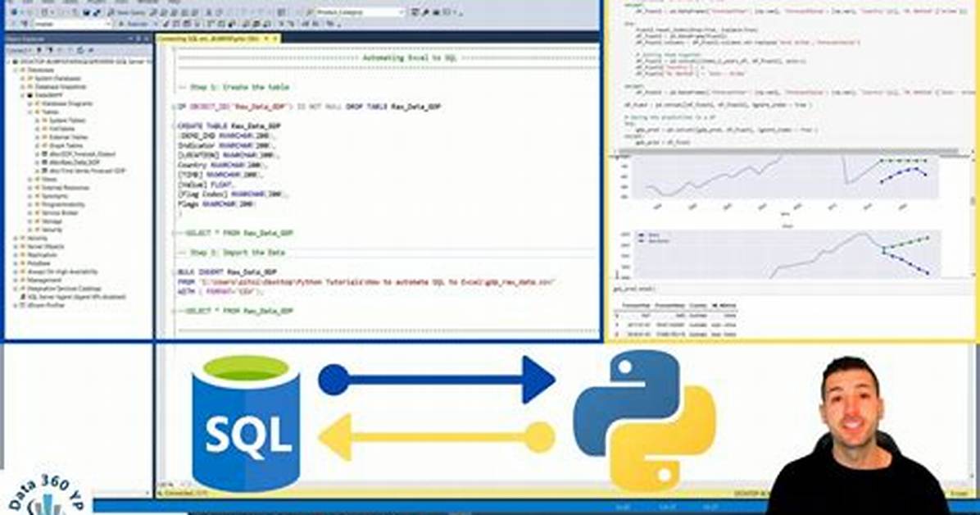The width and height of the screenshot is (980, 515).
Task: Click the Refresh icon in Object Explorer toolbar
Action: pos(80,50)
